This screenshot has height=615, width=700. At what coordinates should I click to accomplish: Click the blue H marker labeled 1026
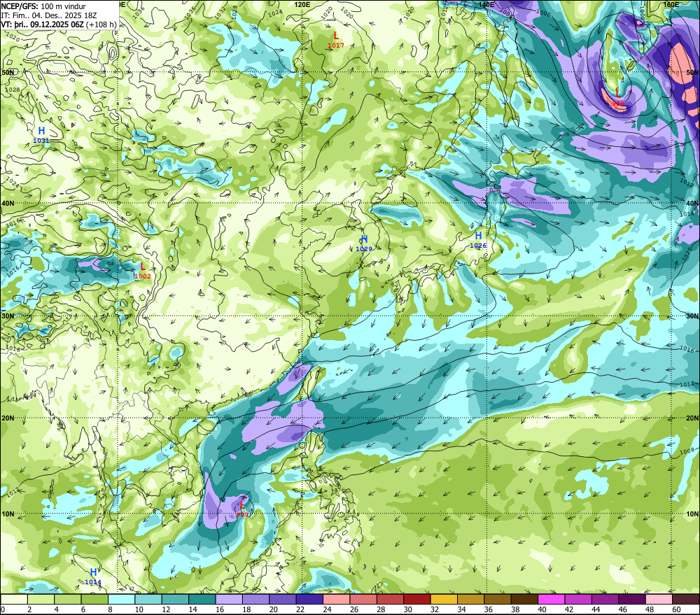pyautogui.click(x=478, y=236)
